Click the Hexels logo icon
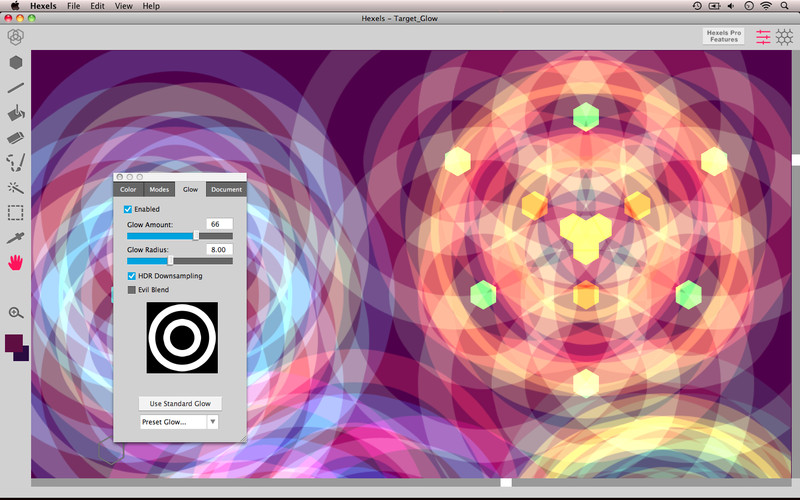The width and height of the screenshot is (800, 500). [x=16, y=37]
